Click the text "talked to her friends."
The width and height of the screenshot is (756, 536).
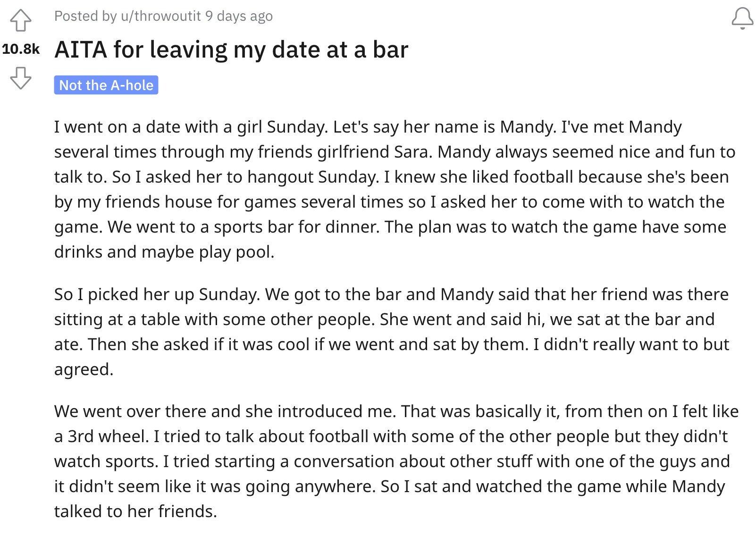click(136, 511)
